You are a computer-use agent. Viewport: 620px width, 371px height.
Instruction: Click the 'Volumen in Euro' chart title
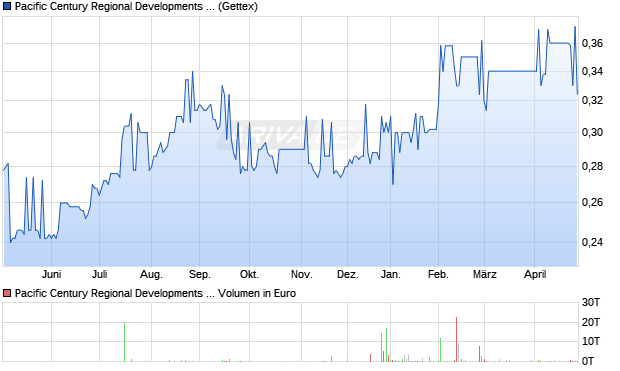(155, 293)
